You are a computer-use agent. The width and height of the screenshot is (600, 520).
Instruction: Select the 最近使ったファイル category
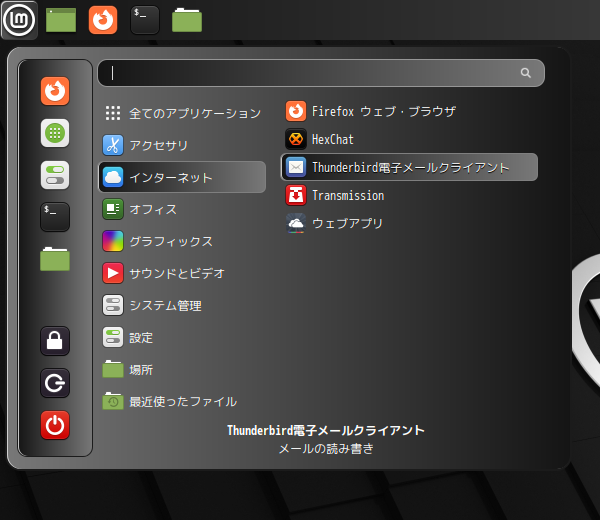pyautogui.click(x=182, y=401)
